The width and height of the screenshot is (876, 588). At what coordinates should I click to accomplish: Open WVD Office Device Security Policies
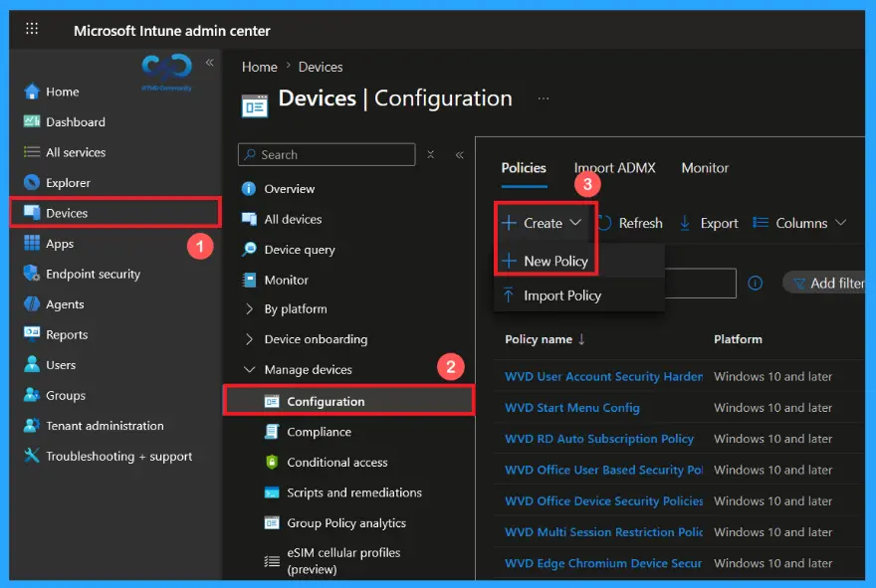603,500
